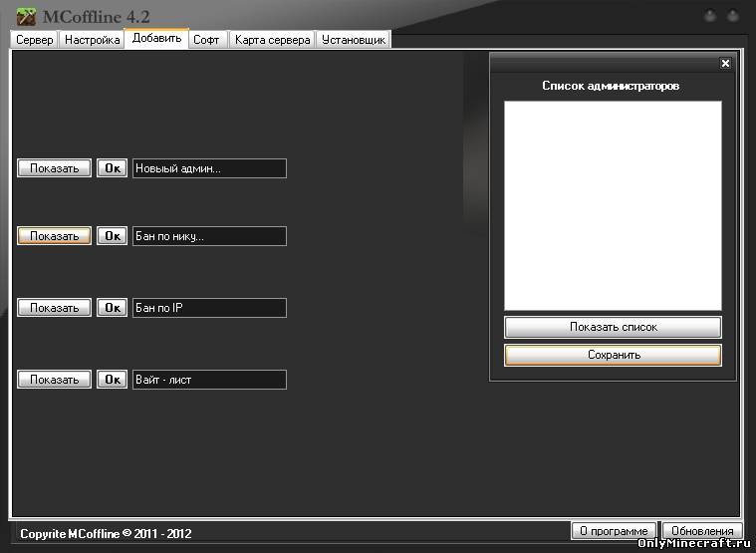Image resolution: width=756 pixels, height=553 pixels.
Task: Open the Настройка tab
Action: (93, 40)
